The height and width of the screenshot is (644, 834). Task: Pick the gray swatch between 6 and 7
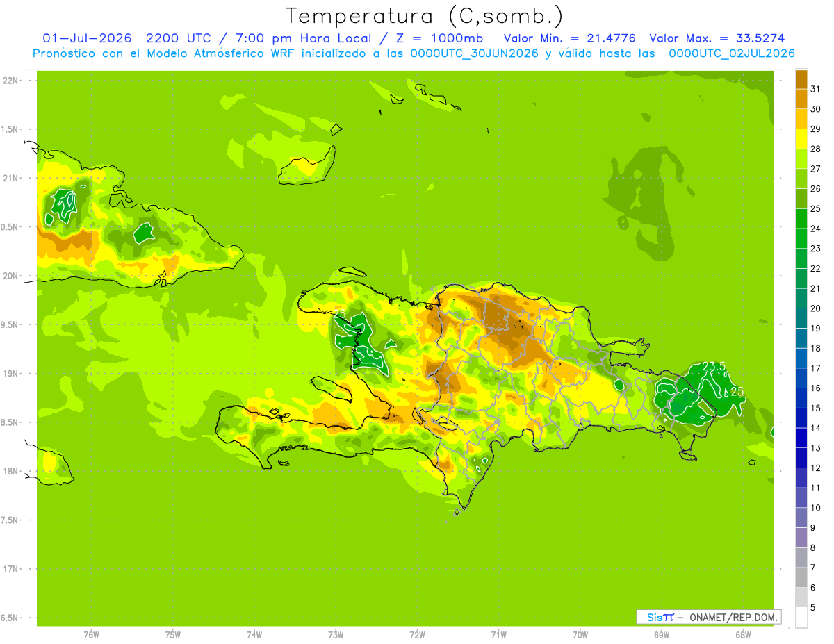click(801, 577)
